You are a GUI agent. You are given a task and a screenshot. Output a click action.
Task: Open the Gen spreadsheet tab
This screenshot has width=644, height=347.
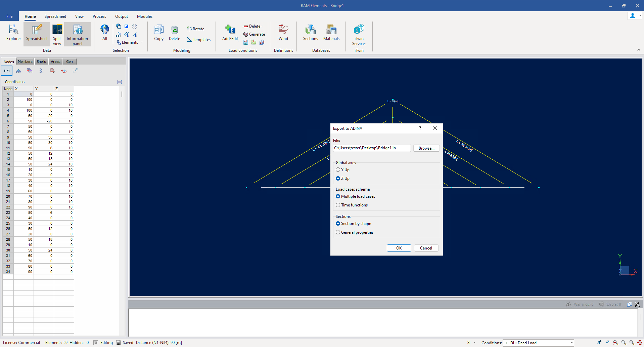[x=70, y=62]
